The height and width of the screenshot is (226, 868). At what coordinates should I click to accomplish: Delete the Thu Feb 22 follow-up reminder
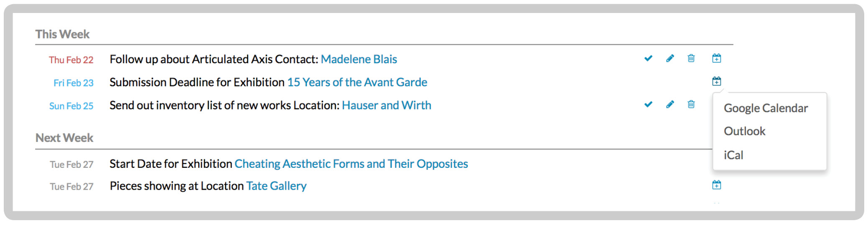(691, 59)
